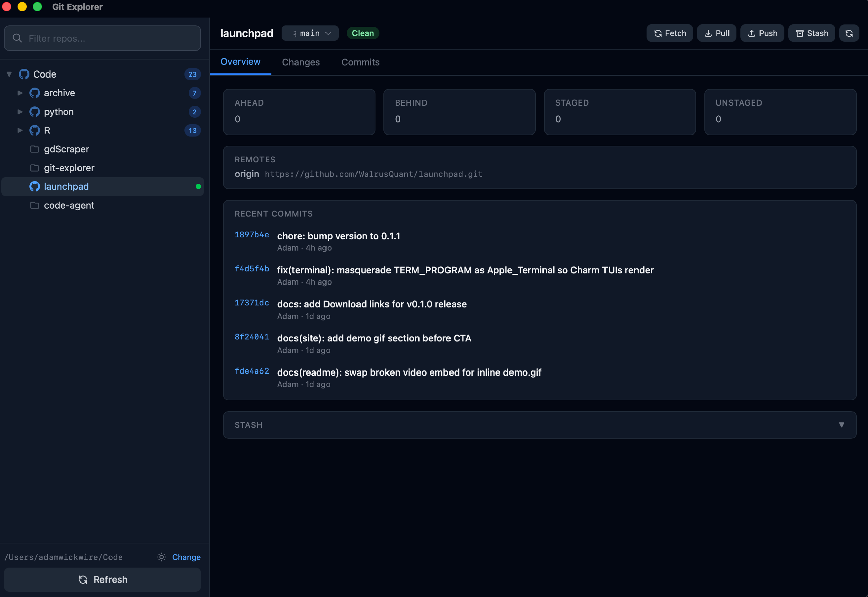Click the GitHub icon next to Code

[x=24, y=74]
